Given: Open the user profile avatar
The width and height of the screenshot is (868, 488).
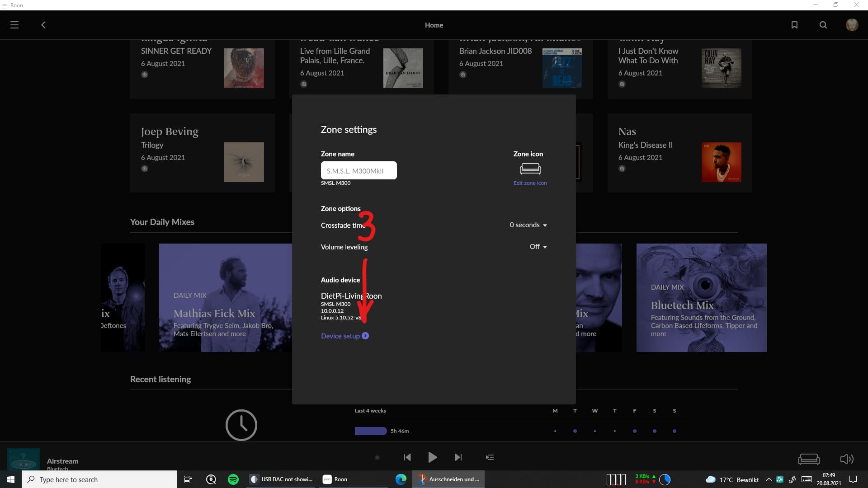Looking at the screenshot, I should coord(852,25).
